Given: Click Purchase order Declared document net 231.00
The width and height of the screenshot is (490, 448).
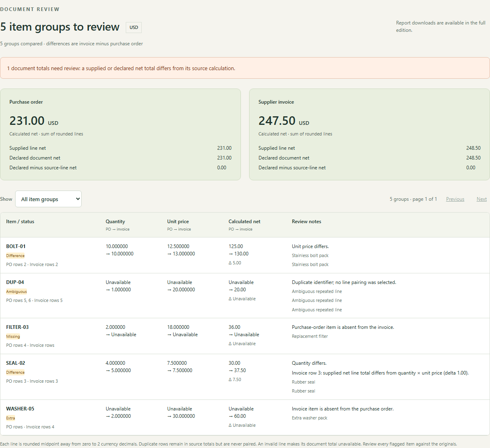Looking at the screenshot, I should (224, 158).
